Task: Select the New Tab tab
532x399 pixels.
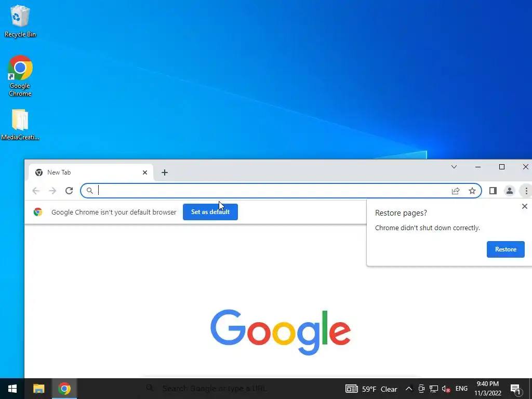Action: 91,172
